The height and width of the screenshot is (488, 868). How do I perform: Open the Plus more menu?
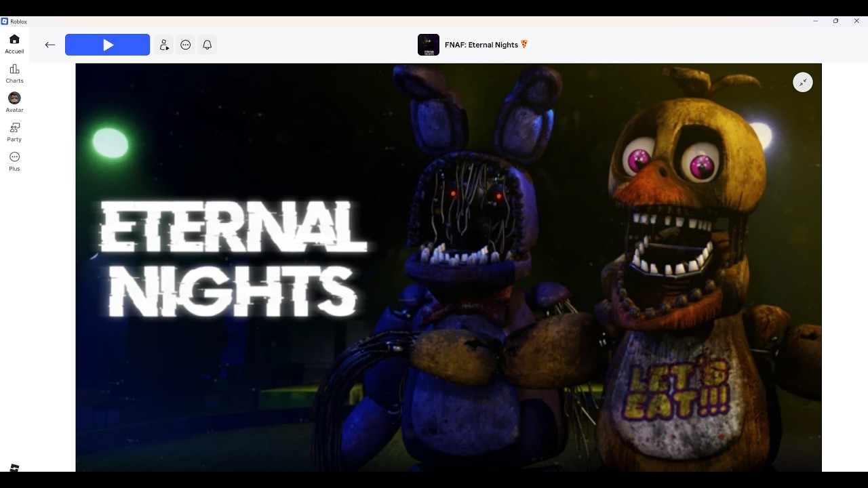pos(14,161)
